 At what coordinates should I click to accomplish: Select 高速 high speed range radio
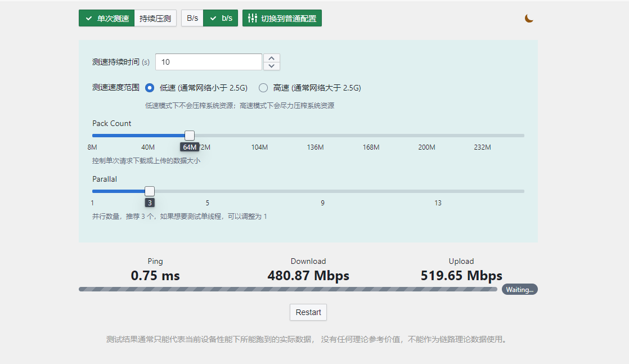(x=263, y=88)
